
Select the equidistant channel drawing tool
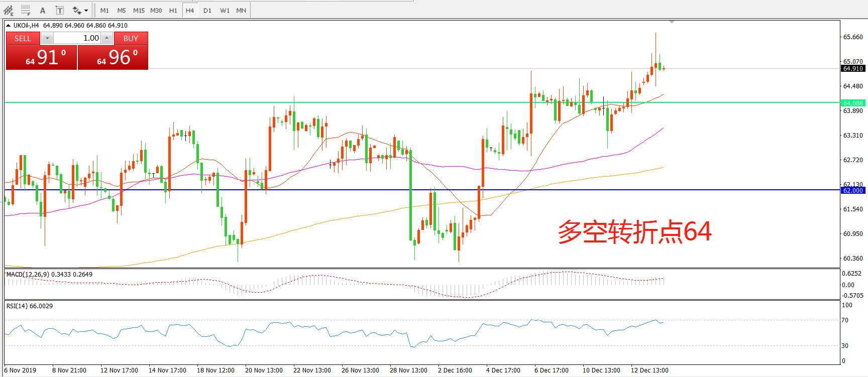click(x=9, y=11)
